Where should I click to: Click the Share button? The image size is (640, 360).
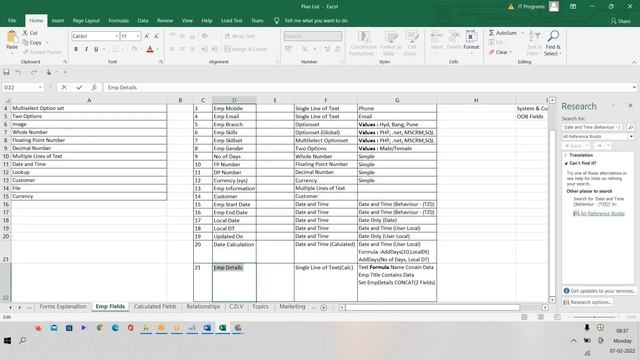click(620, 21)
